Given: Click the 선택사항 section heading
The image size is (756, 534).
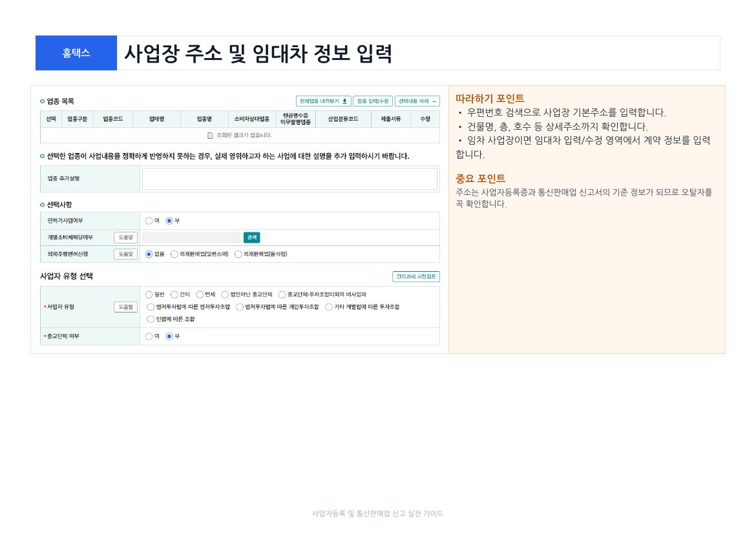Looking at the screenshot, I should (59, 205).
